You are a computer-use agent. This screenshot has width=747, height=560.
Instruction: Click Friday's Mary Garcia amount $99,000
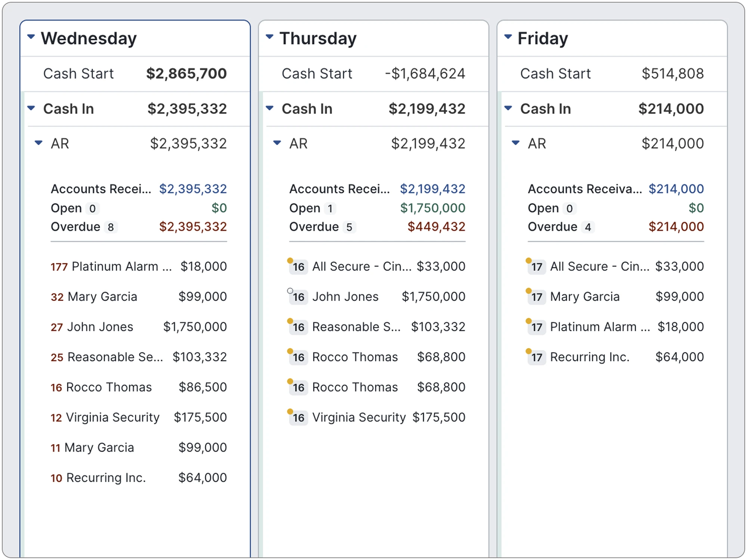[680, 297]
